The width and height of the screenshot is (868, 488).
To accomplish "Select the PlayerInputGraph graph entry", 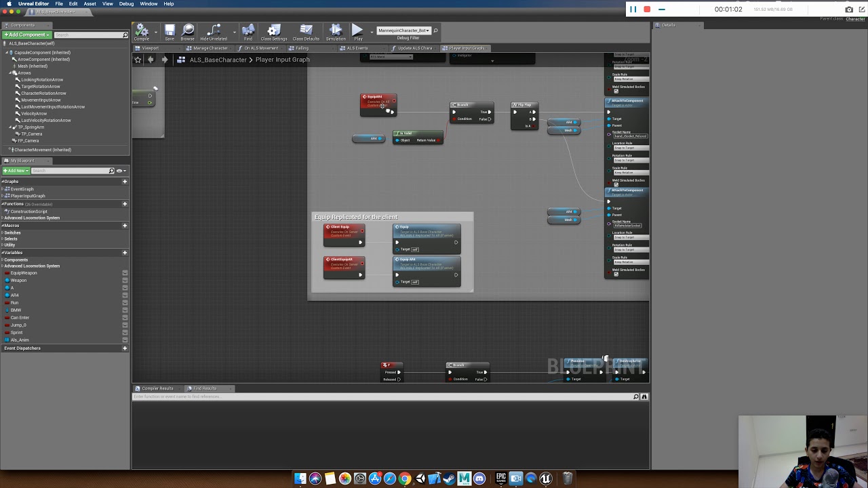I will (x=27, y=196).
